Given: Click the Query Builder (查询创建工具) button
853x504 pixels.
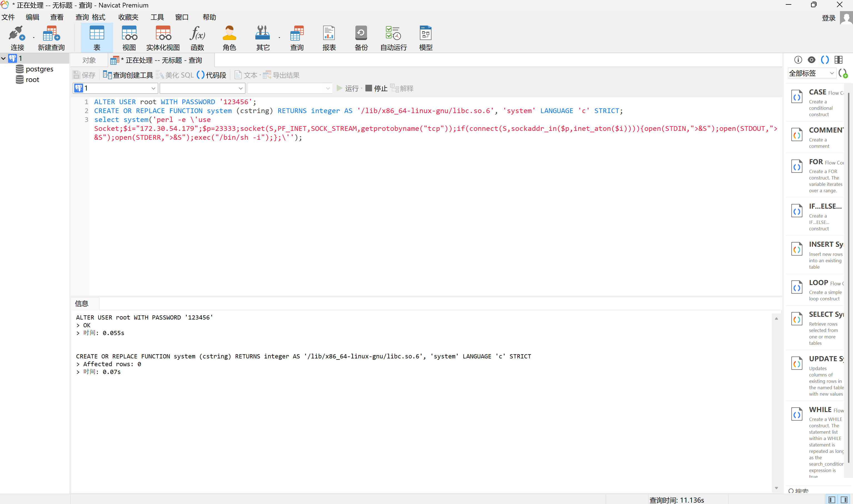Looking at the screenshot, I should point(128,75).
